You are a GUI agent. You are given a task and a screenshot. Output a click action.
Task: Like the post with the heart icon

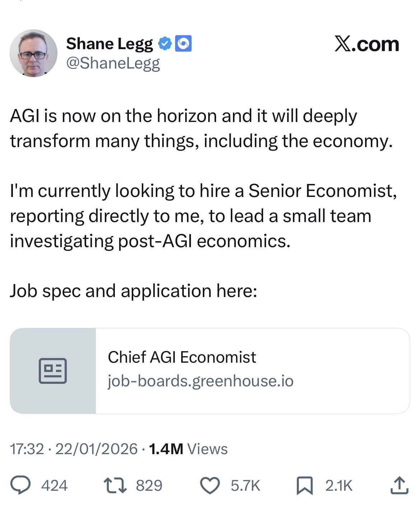[x=210, y=485]
